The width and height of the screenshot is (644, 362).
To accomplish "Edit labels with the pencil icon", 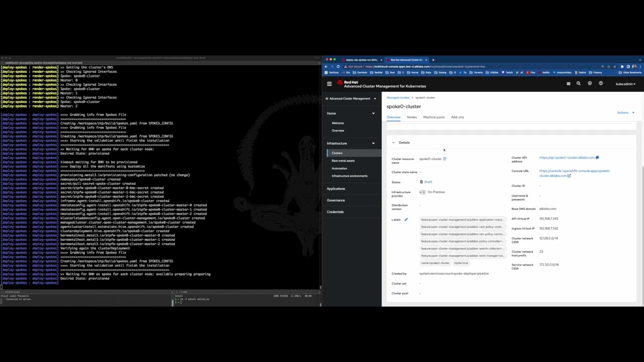I will pos(406,220).
